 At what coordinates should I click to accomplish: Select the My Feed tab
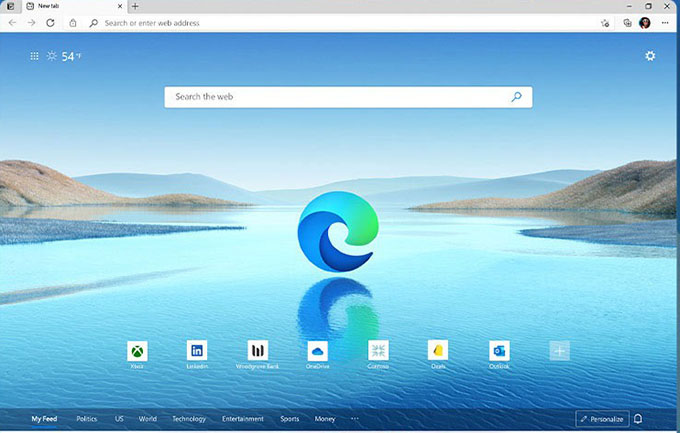point(44,419)
